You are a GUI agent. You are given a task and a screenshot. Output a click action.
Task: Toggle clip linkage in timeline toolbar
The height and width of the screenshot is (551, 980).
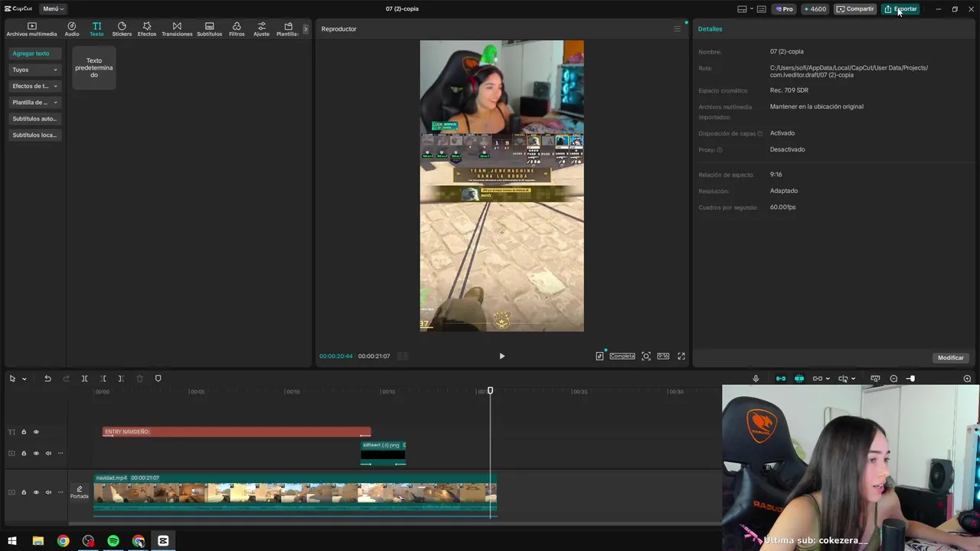point(818,379)
